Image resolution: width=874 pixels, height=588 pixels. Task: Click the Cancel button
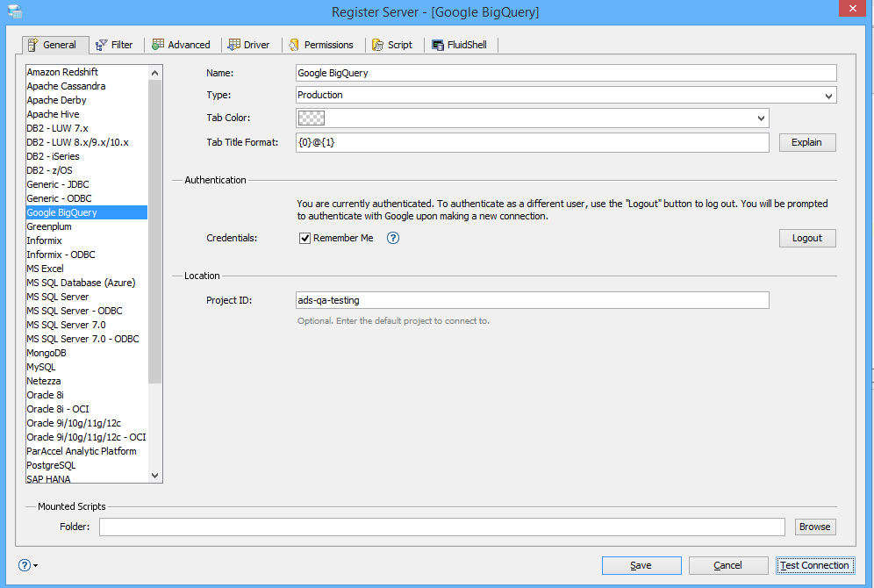pos(728,565)
